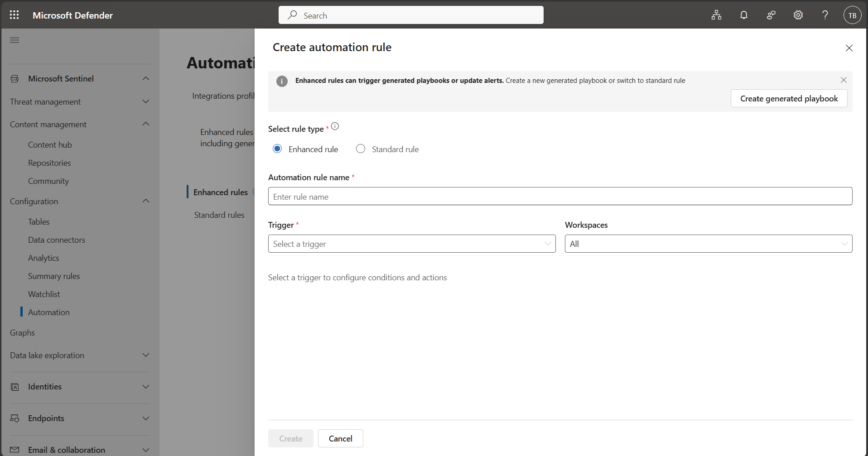The width and height of the screenshot is (868, 456).
Task: Open the settings gear
Action: (798, 15)
